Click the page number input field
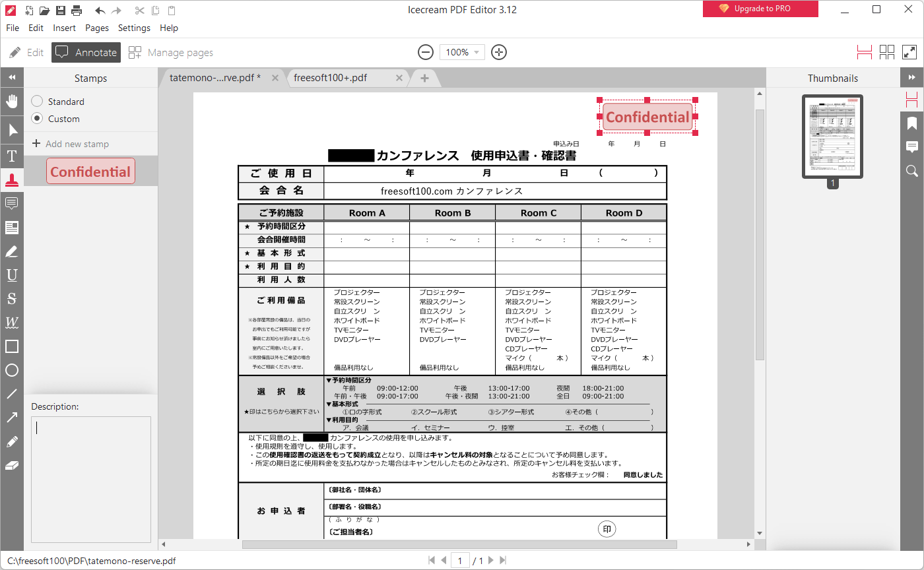This screenshot has width=924, height=570. pyautogui.click(x=460, y=561)
